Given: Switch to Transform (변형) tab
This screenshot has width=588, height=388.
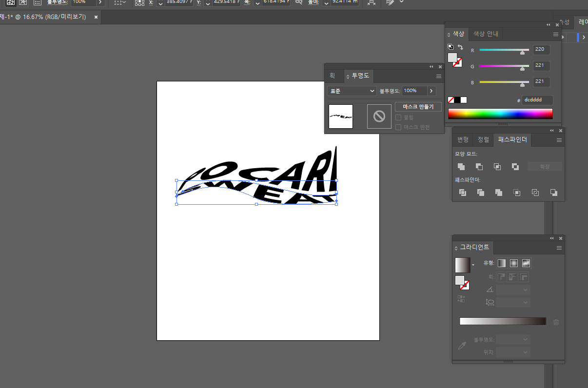Looking at the screenshot, I should pos(463,140).
